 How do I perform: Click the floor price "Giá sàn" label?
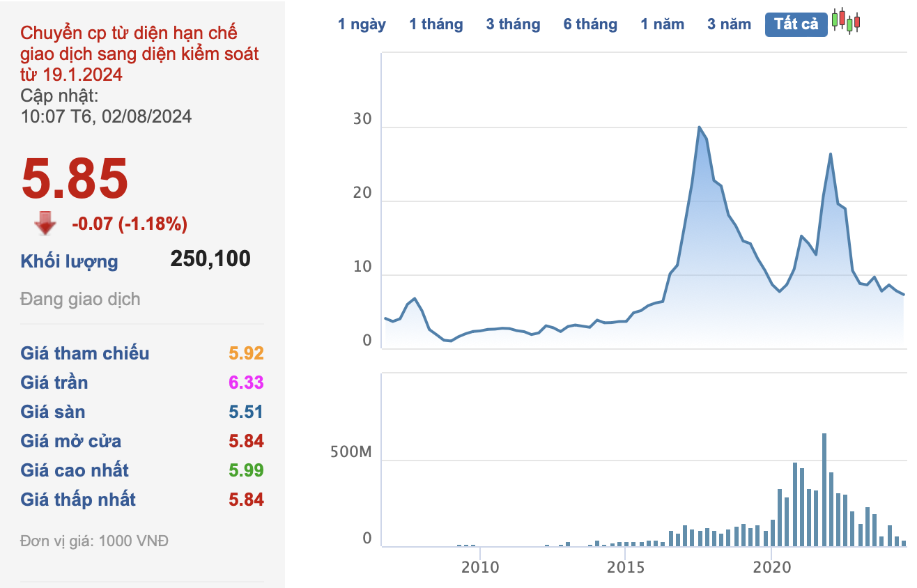tap(52, 412)
